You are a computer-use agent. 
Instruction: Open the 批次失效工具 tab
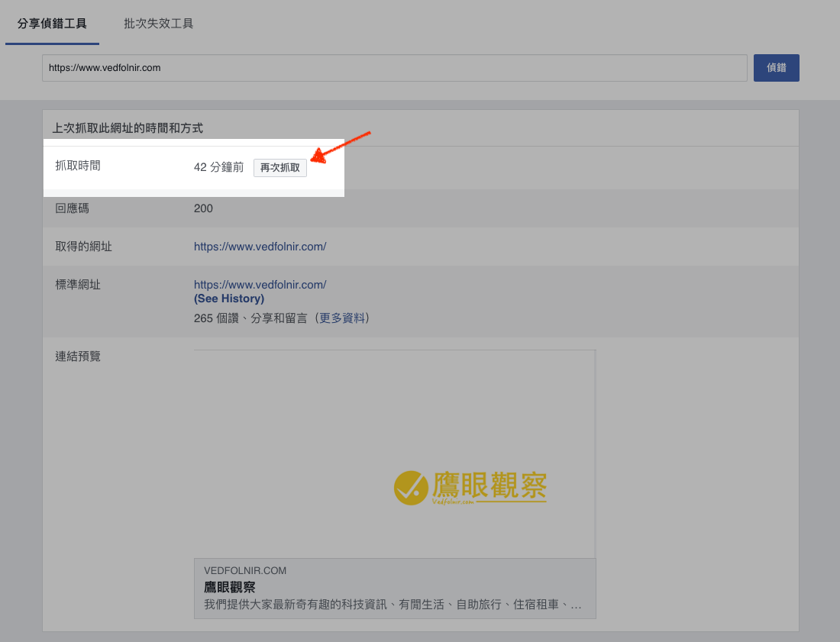(159, 24)
